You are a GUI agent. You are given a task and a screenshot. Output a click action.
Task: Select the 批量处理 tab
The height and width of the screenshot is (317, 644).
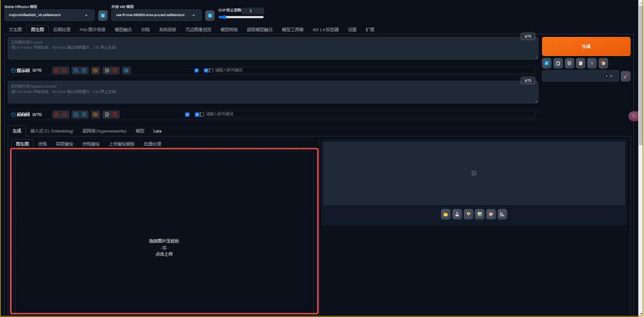pyautogui.click(x=153, y=144)
